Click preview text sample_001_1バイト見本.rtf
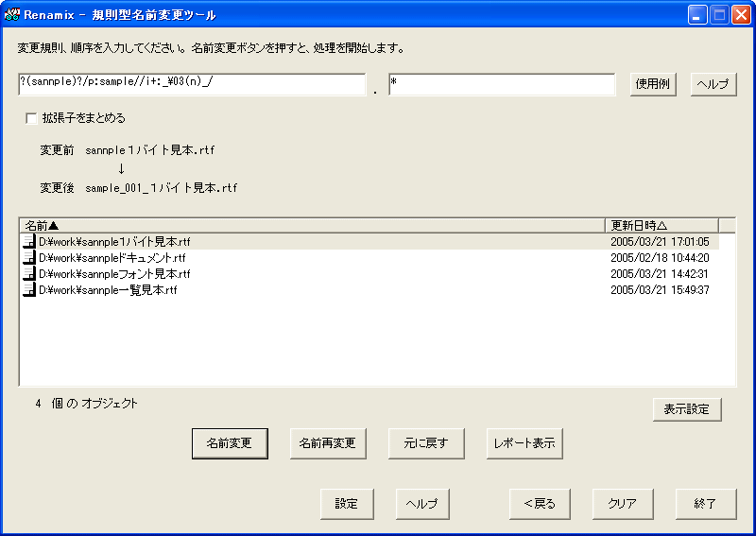The width and height of the screenshot is (756, 536). [x=162, y=188]
